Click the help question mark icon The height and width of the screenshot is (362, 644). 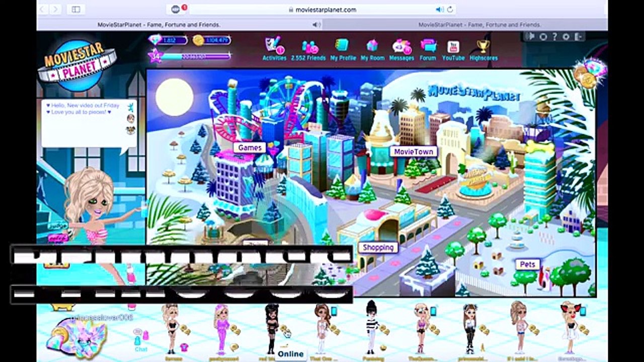(554, 37)
